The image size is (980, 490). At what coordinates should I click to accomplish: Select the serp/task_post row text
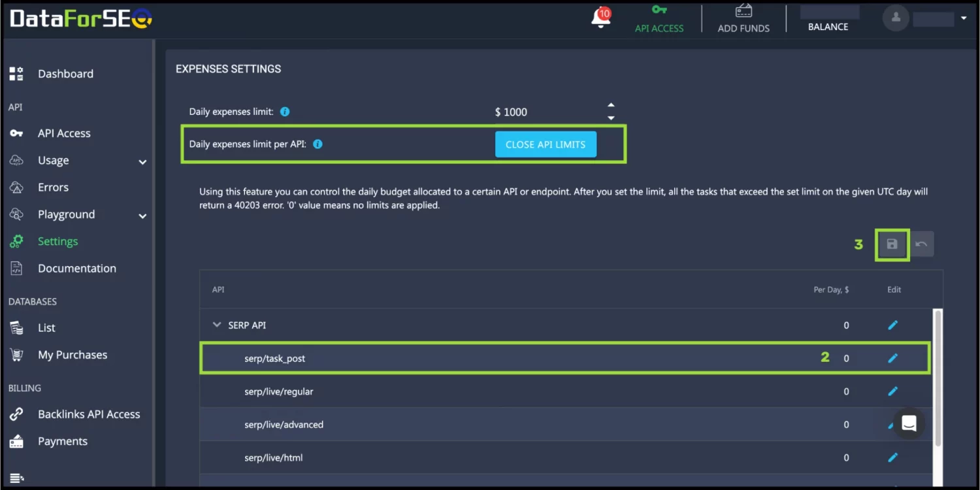coord(274,359)
